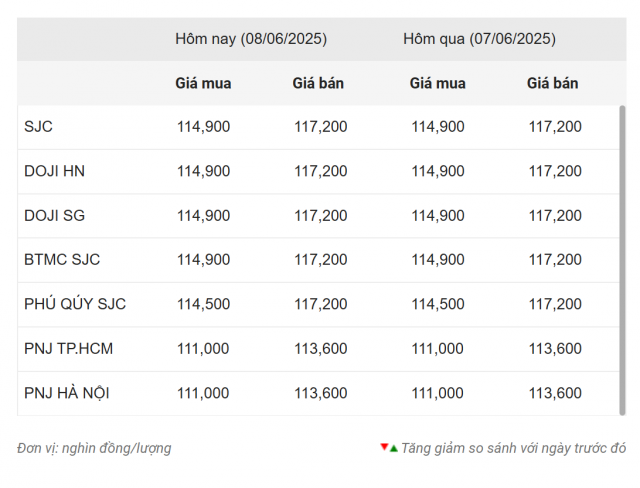640x488 pixels.
Task: Click SJC today's buy price 114,900
Action: click(x=203, y=127)
